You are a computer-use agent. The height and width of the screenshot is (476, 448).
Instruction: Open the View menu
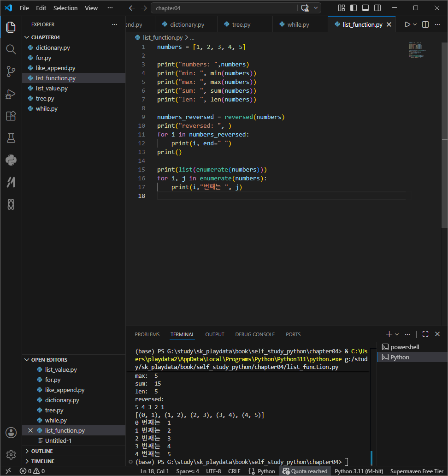tap(91, 8)
